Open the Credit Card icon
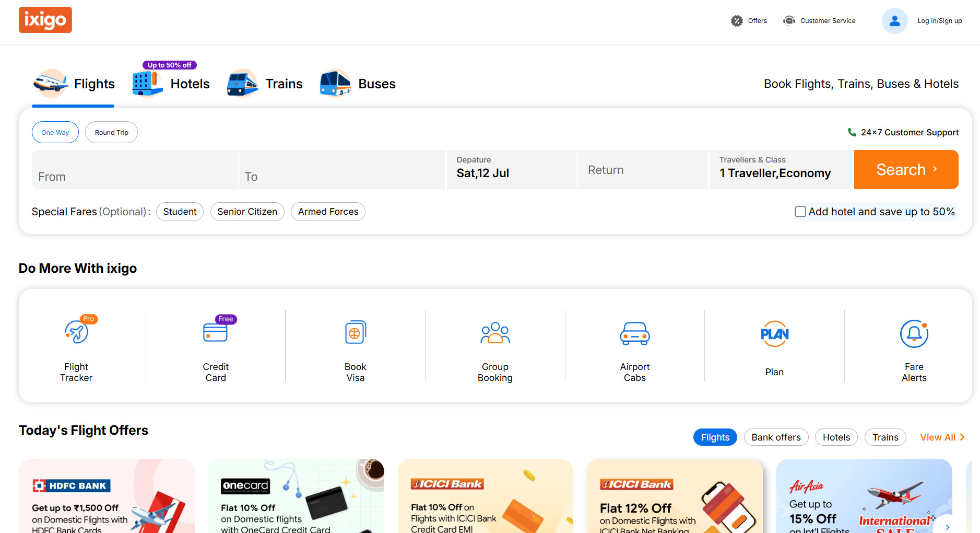Image resolution: width=980 pixels, height=533 pixels. [x=216, y=332]
